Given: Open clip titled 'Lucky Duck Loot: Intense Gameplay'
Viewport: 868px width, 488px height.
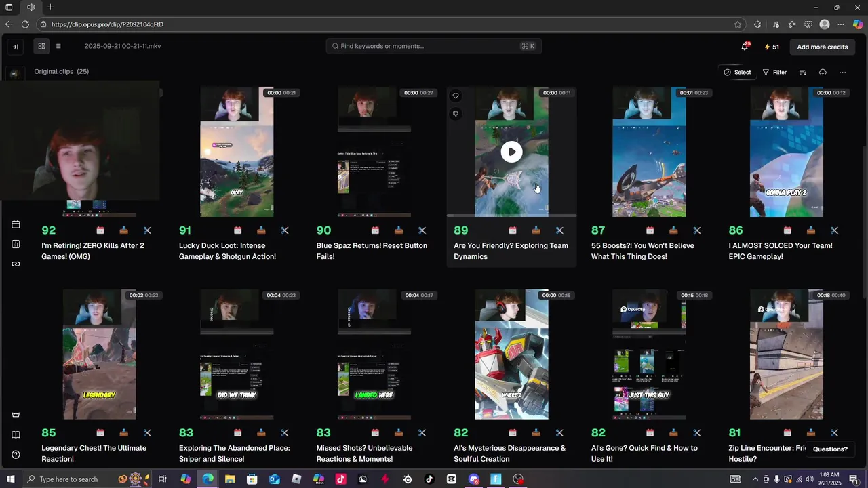Looking at the screenshot, I should click(x=227, y=251).
